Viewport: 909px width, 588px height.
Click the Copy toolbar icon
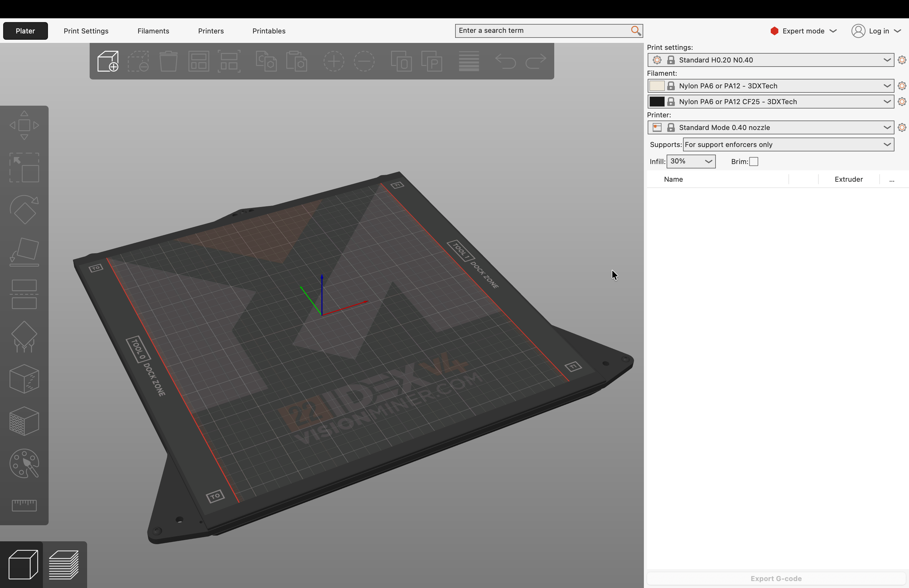tap(266, 61)
